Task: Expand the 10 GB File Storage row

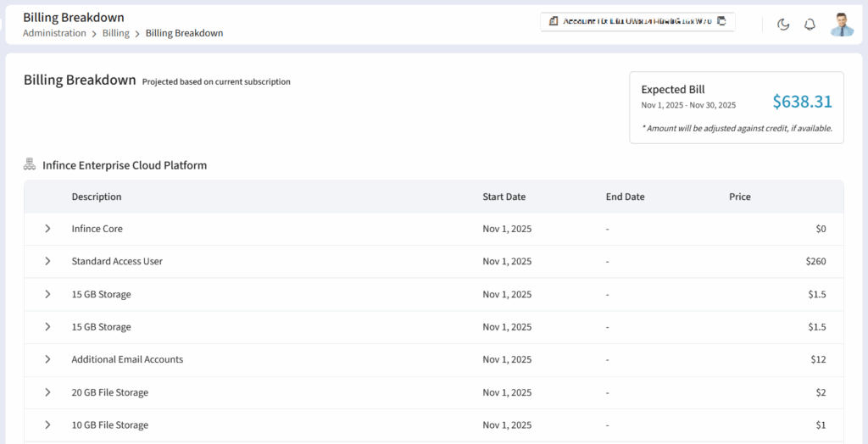Action: click(x=47, y=425)
